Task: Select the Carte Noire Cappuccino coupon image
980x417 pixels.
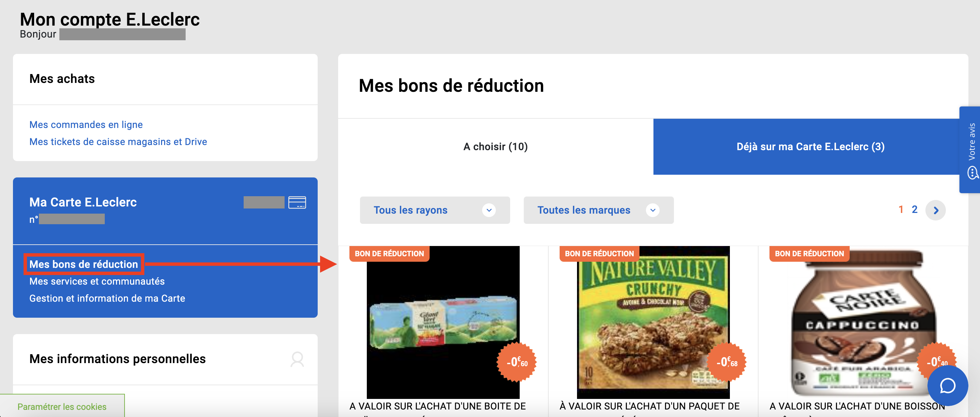Action: click(x=863, y=322)
